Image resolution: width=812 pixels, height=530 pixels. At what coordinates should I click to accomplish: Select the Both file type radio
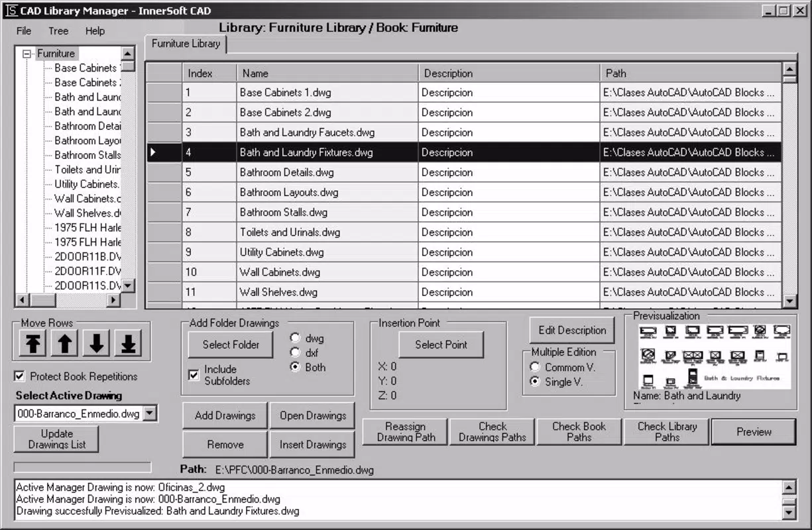[295, 367]
